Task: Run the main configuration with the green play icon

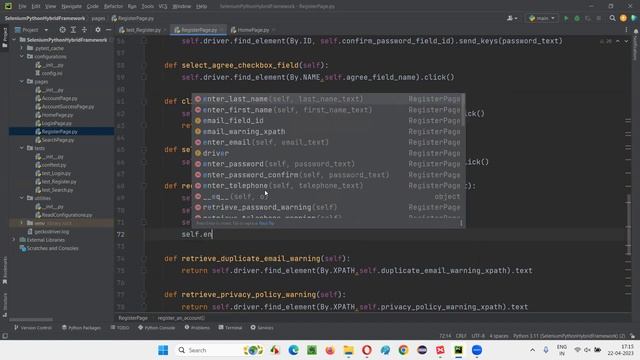Action: (566, 18)
